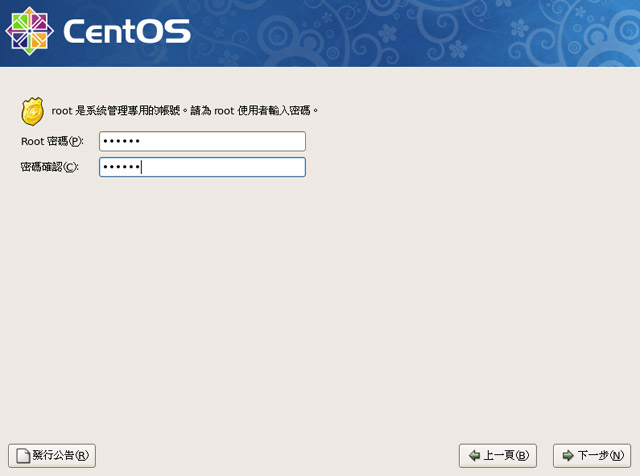Go back with the 上一頁 button
Viewport: 640px width, 476px height.
pos(498,456)
